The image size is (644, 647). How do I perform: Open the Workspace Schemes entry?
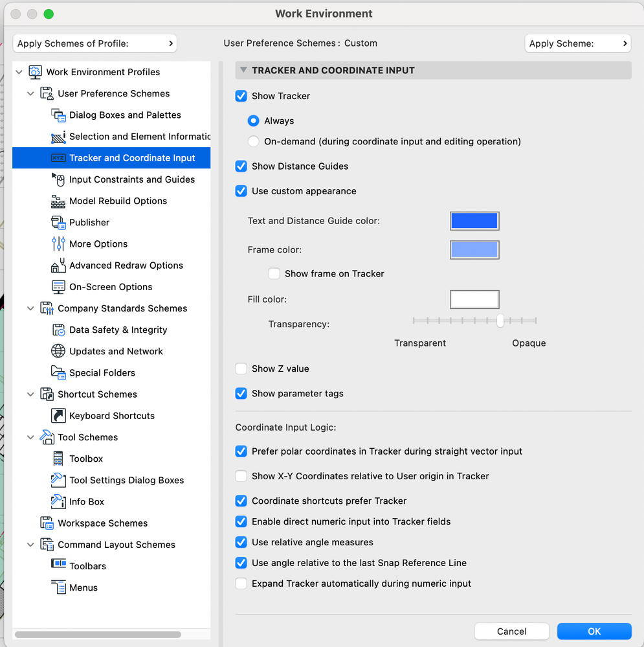click(x=102, y=523)
